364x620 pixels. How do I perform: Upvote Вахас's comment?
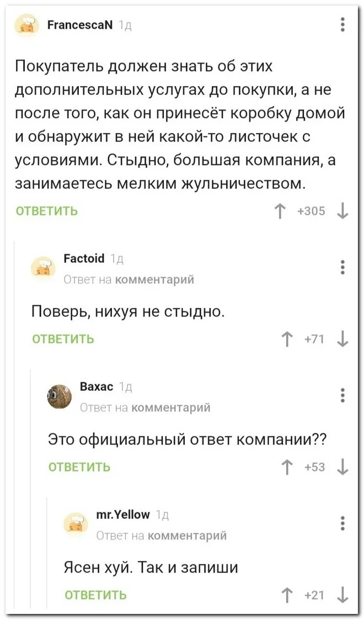286,467
